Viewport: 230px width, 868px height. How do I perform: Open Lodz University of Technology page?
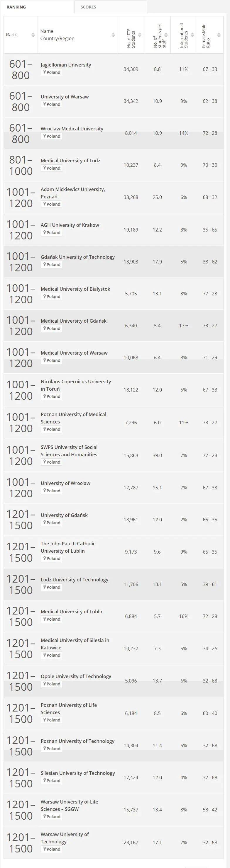75,580
